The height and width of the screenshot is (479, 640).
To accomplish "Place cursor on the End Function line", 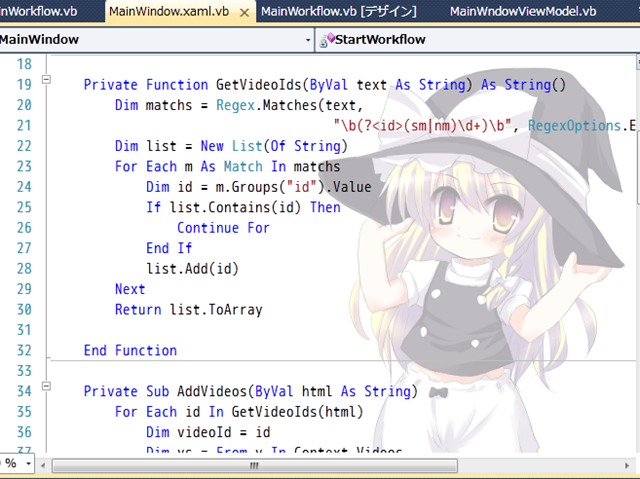I will click(130, 350).
